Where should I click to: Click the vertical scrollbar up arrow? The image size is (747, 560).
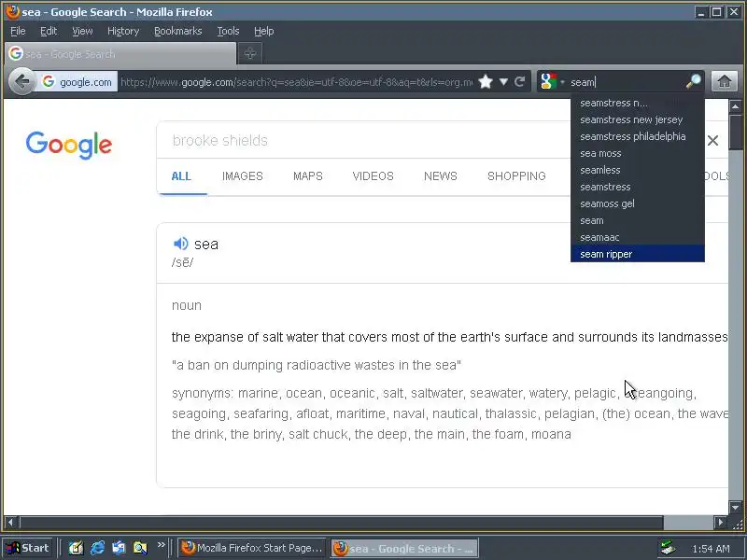[x=735, y=106]
